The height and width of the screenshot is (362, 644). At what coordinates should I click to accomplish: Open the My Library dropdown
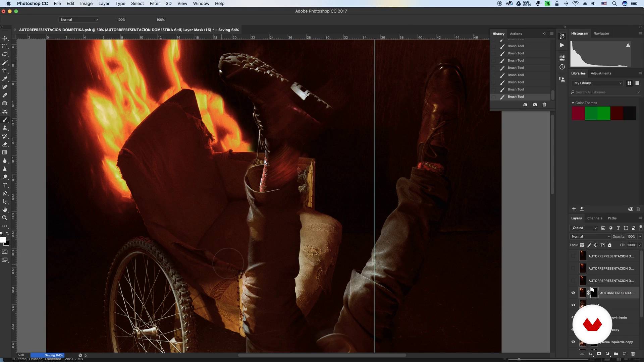pyautogui.click(x=598, y=83)
